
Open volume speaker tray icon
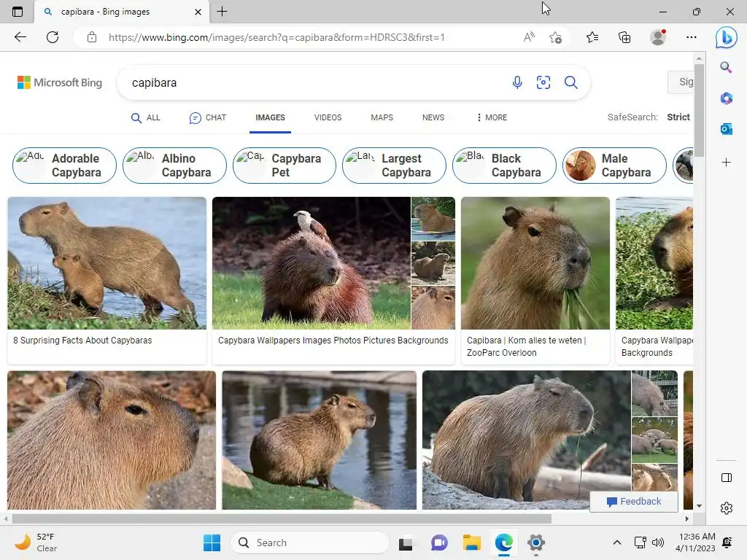tap(657, 542)
